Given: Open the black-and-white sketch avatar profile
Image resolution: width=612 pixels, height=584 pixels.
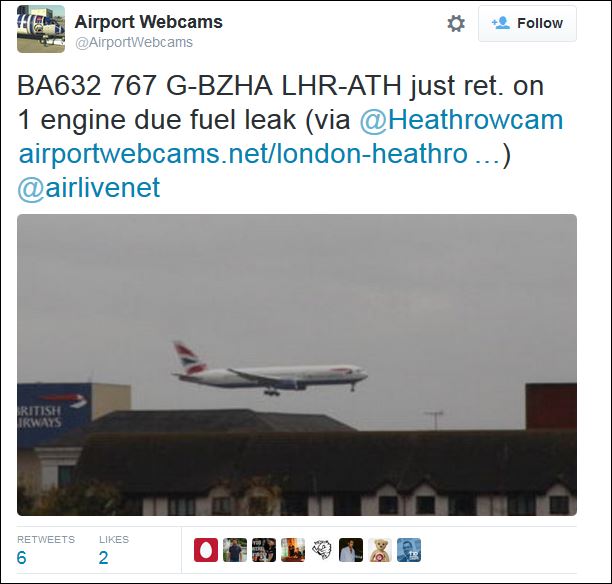Looking at the screenshot, I should click(x=322, y=550).
